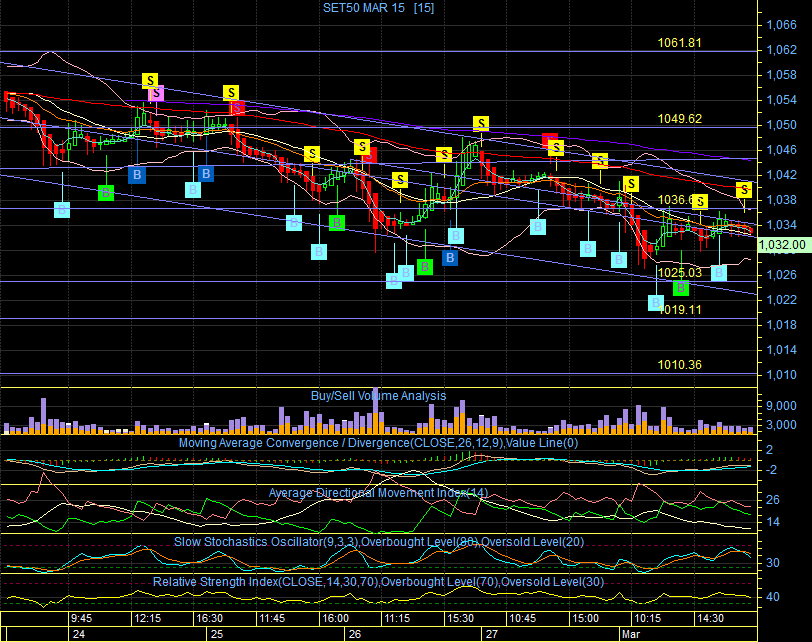The image size is (812, 642).
Task: Select the 16:00 time axis label
Action: coord(335,618)
